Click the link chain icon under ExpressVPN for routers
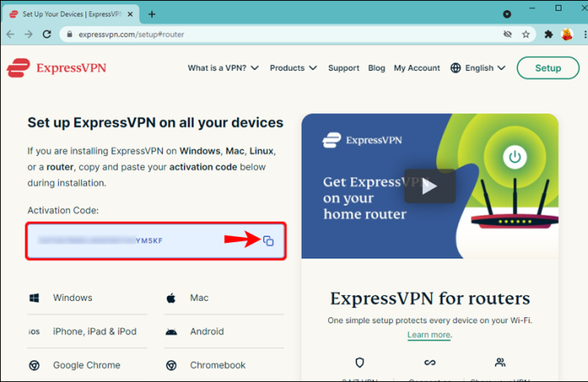Screen dimensions: 588x382 point(429,362)
